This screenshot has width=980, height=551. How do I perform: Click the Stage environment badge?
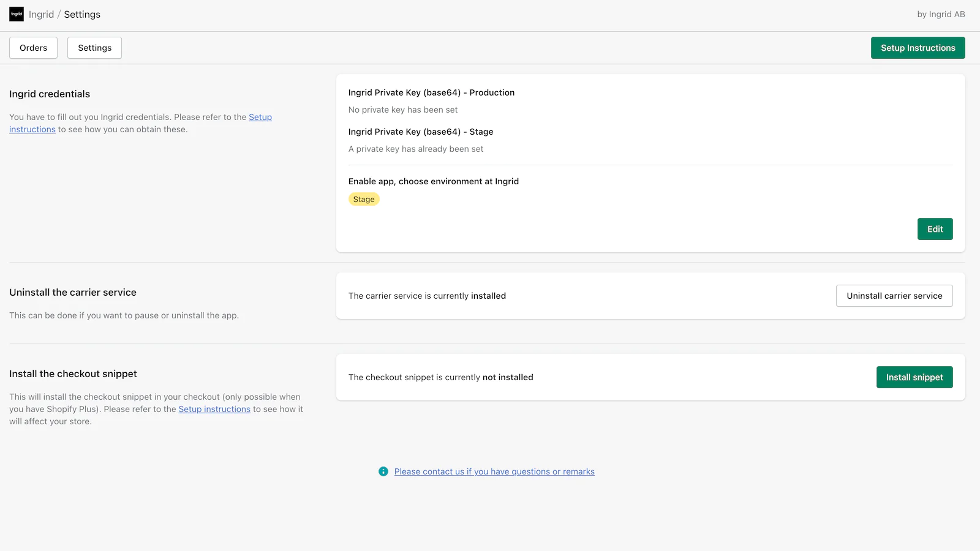pos(364,199)
